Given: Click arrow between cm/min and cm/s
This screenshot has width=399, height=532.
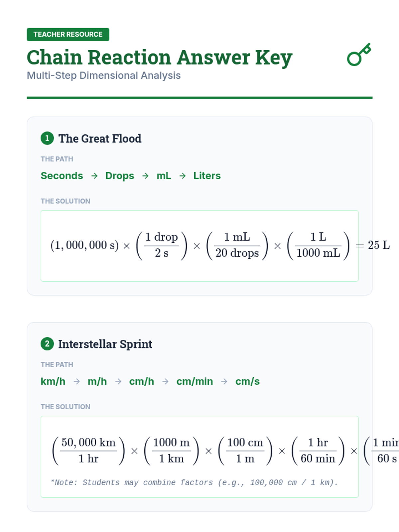Looking at the screenshot, I should click(x=224, y=381).
